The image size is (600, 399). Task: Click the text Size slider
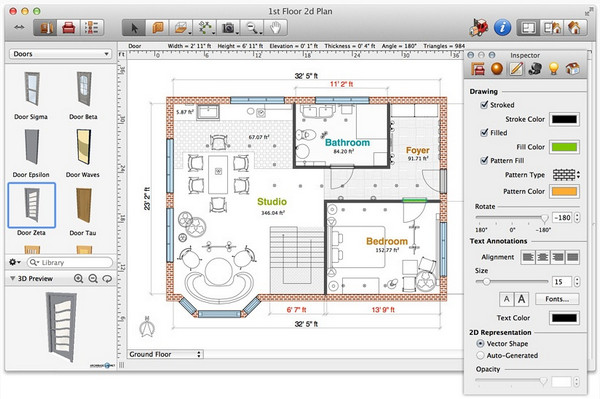[512, 282]
